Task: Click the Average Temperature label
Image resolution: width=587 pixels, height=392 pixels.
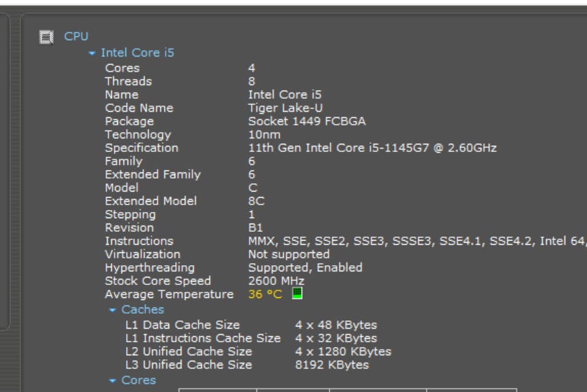Action: (169, 295)
